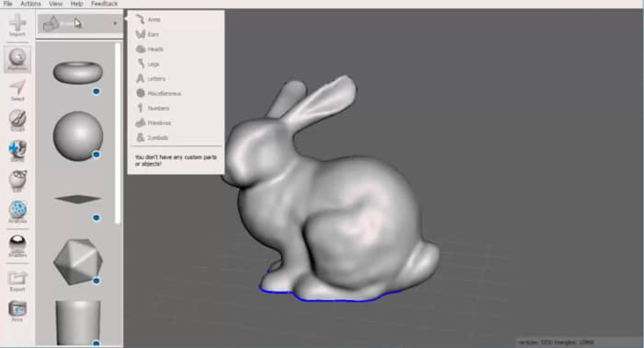Viewport: 644px width, 348px height.
Task: Select the Import tool
Action: tap(18, 25)
